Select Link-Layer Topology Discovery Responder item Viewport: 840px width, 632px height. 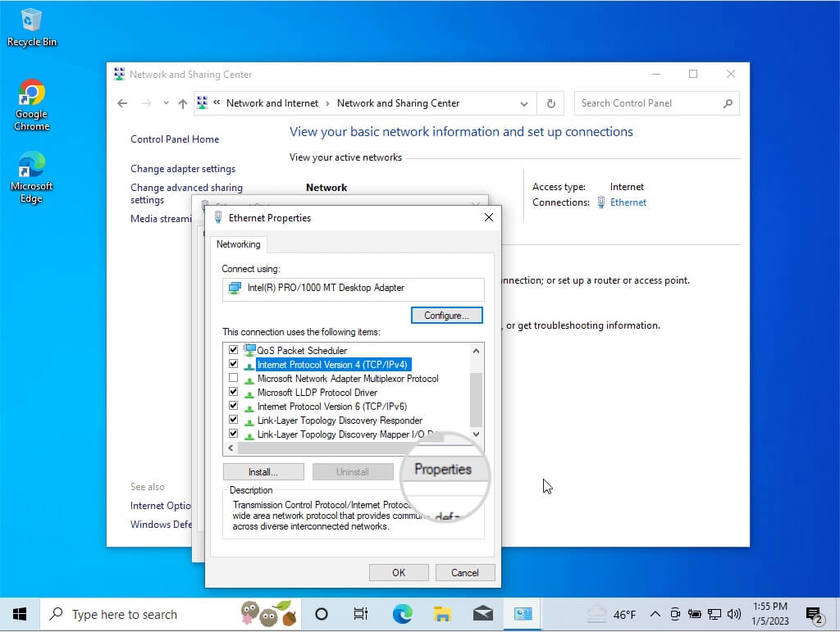click(340, 420)
